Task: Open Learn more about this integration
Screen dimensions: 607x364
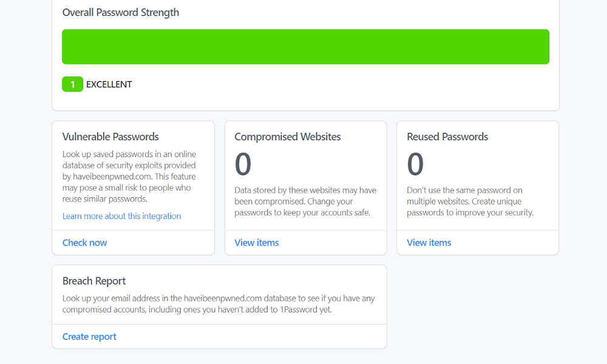Action: [121, 216]
